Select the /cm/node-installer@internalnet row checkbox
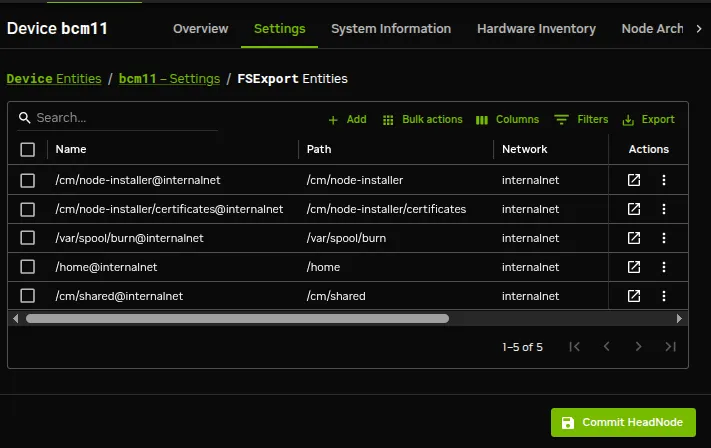Screen dimensions: 711x448 (x=28, y=180)
